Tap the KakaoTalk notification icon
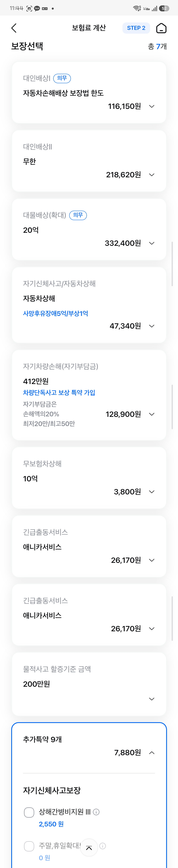This screenshot has width=178, height=868. tap(37, 8)
